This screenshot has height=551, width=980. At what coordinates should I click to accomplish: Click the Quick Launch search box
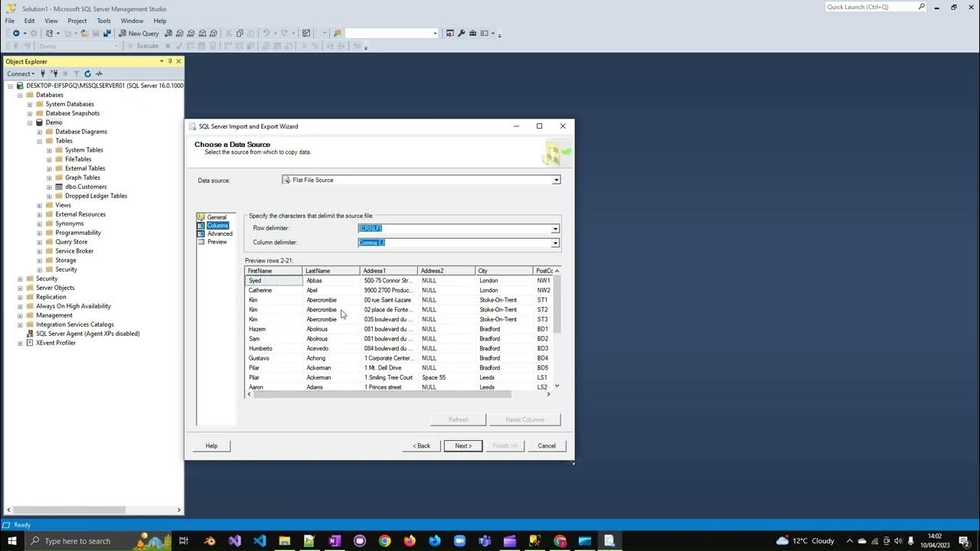coord(876,7)
